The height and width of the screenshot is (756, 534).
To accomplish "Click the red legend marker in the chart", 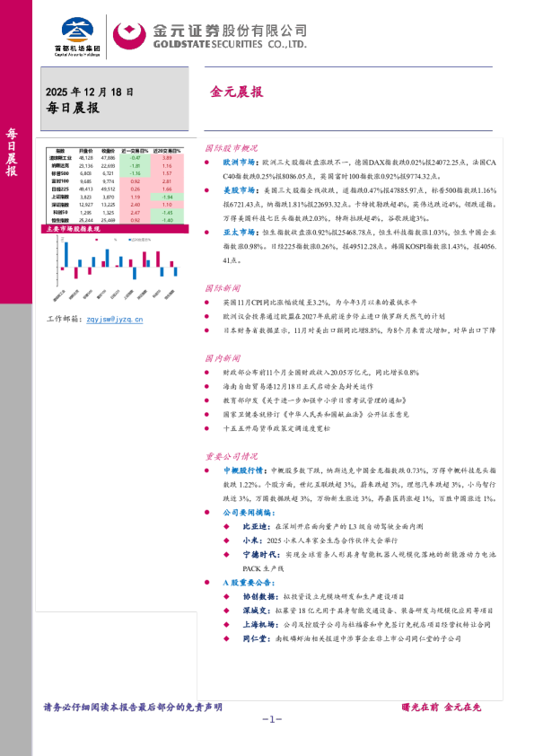I will coord(97,239).
